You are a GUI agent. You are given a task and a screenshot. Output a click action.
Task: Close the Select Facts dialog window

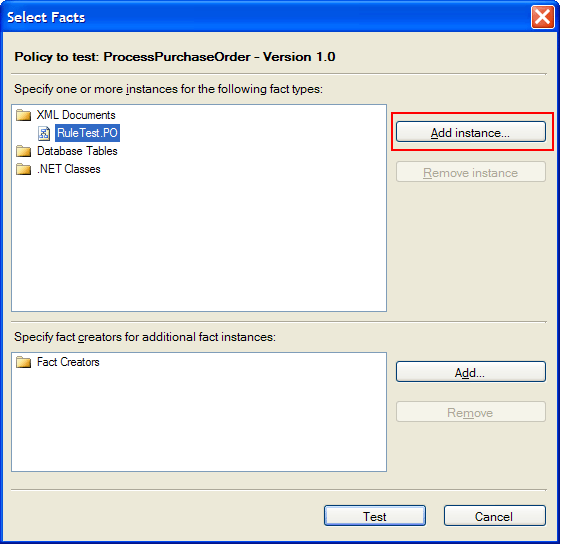click(542, 16)
